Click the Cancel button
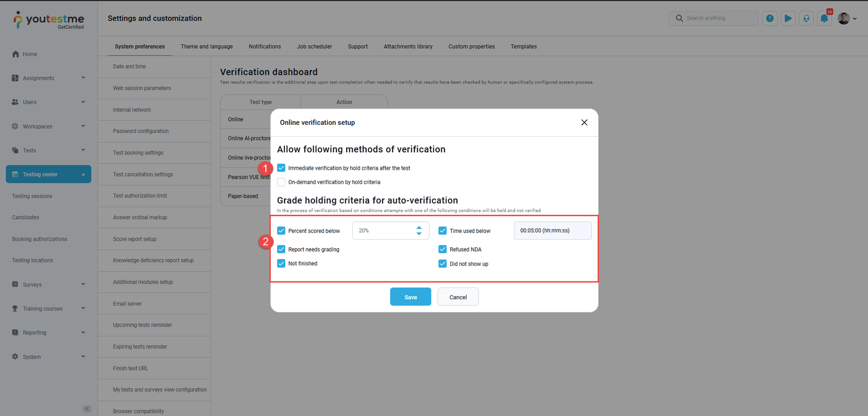This screenshot has width=868, height=416. pyautogui.click(x=458, y=297)
